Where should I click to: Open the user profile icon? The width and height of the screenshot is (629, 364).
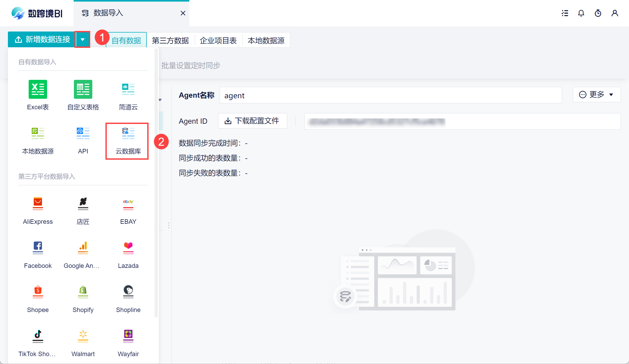[615, 13]
